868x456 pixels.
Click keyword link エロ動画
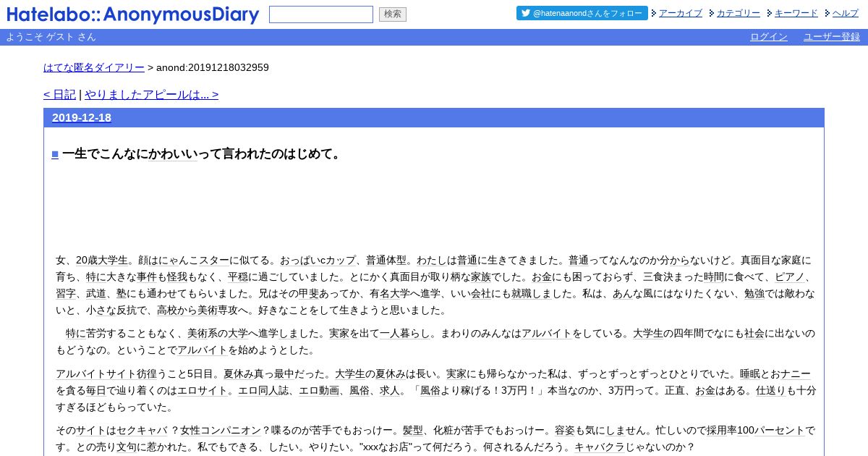point(319,390)
